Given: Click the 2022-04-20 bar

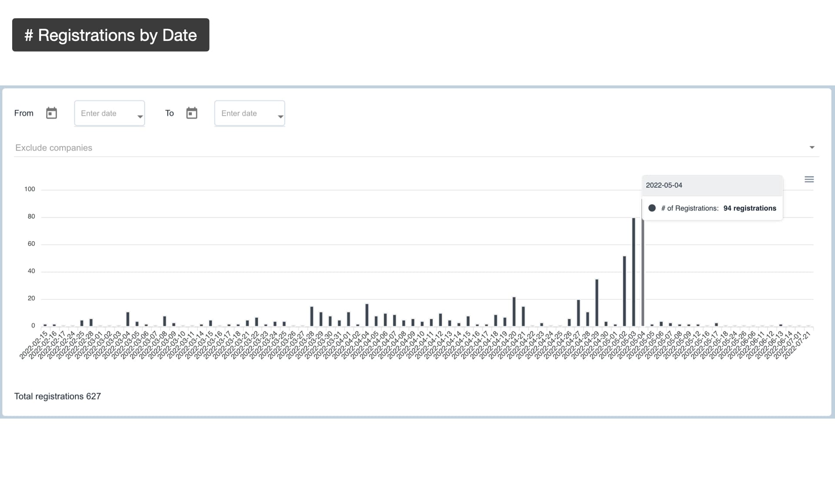Looking at the screenshot, I should coord(514,312).
